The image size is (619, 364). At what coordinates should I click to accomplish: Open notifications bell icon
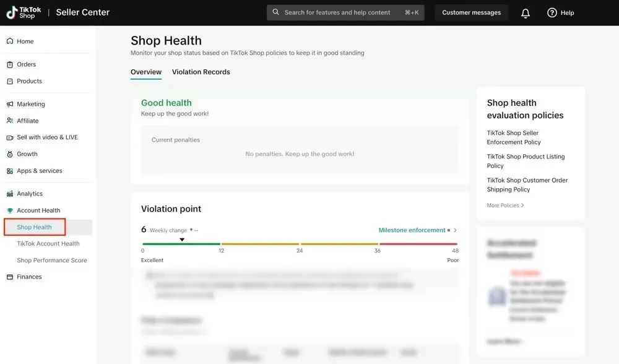pos(526,13)
